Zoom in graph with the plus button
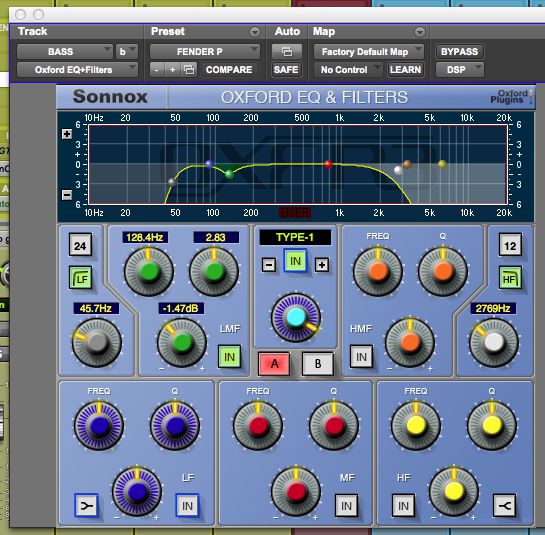 (67, 134)
